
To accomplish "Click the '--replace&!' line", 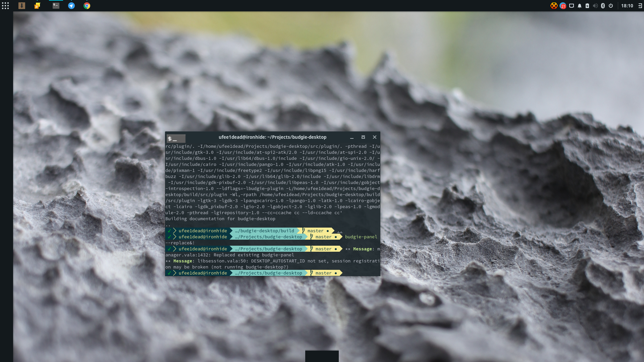I will point(180,243).
